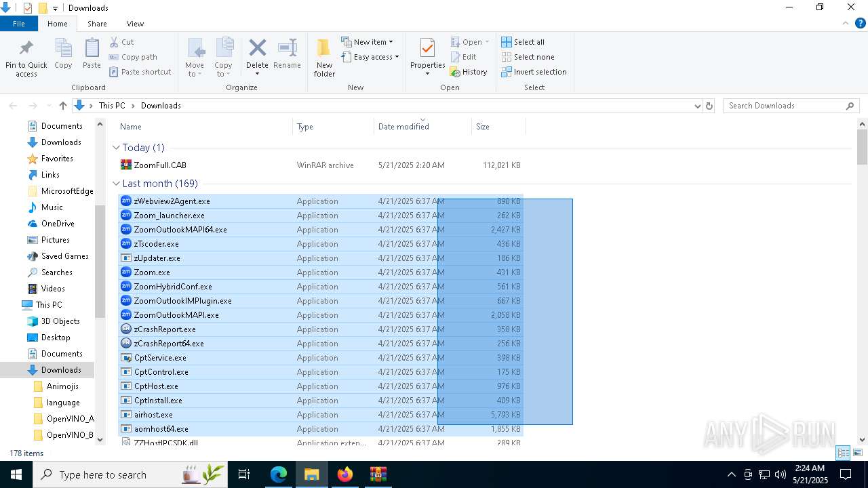This screenshot has height=488, width=868.
Task: Open the Open button dropdown
Action: (x=470, y=42)
